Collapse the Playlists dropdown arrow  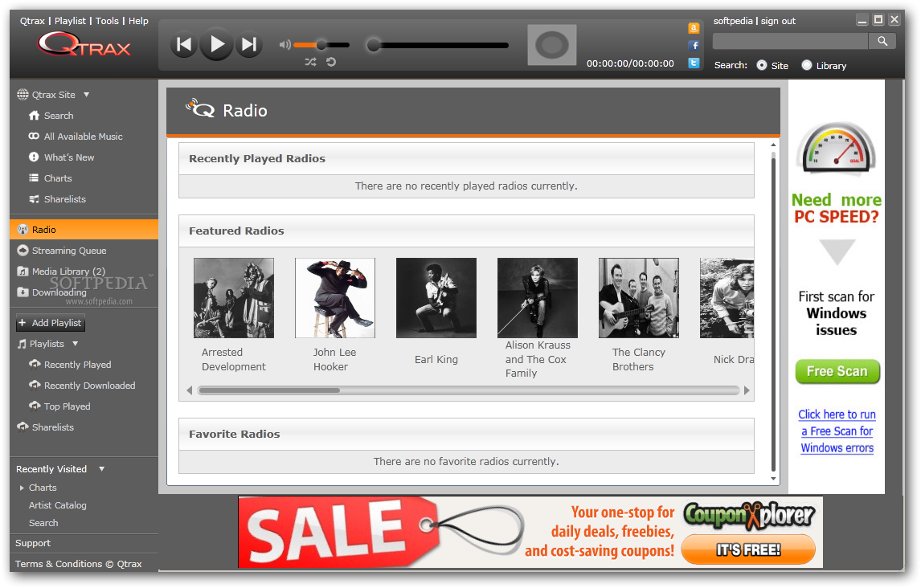pyautogui.click(x=76, y=343)
